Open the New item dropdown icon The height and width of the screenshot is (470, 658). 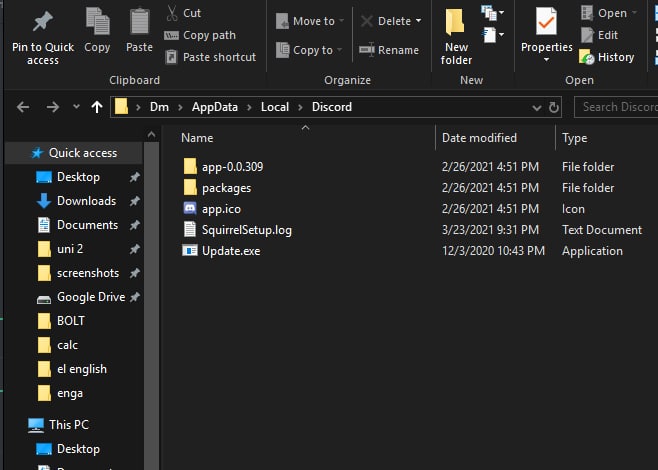pos(493,13)
